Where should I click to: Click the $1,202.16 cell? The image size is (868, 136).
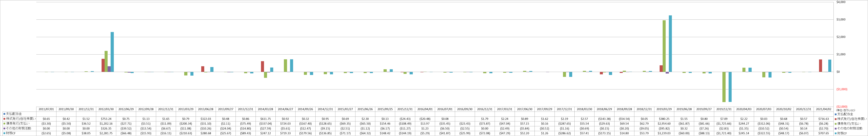click(106, 124)
